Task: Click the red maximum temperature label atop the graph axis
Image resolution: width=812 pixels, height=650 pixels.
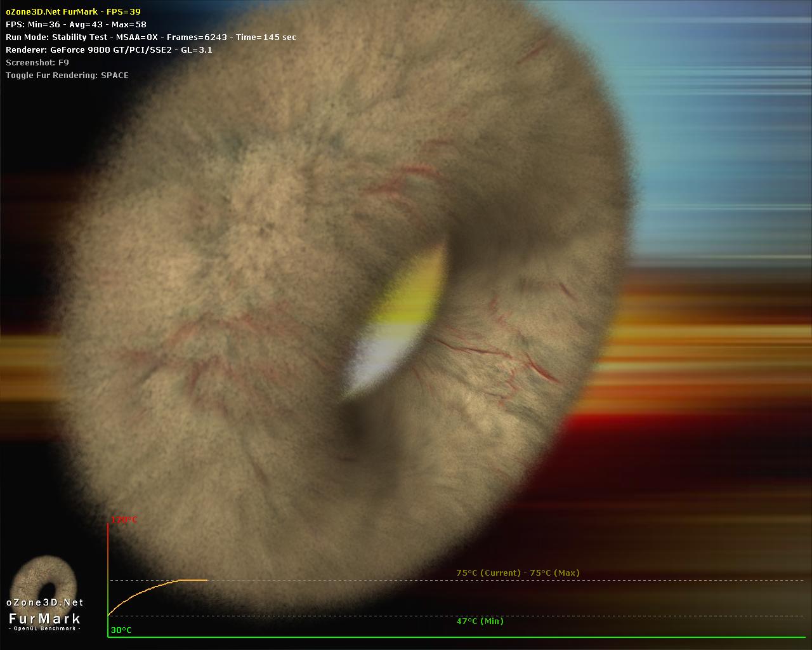Action: [x=124, y=520]
